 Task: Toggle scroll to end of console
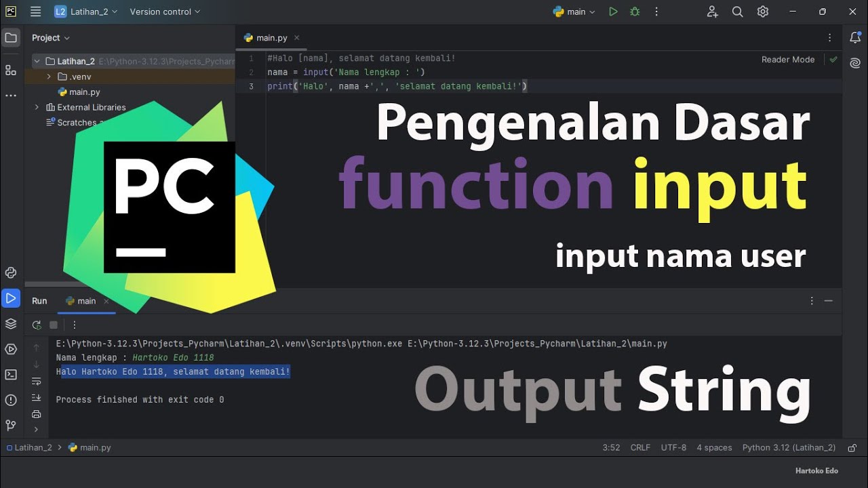[x=37, y=397]
